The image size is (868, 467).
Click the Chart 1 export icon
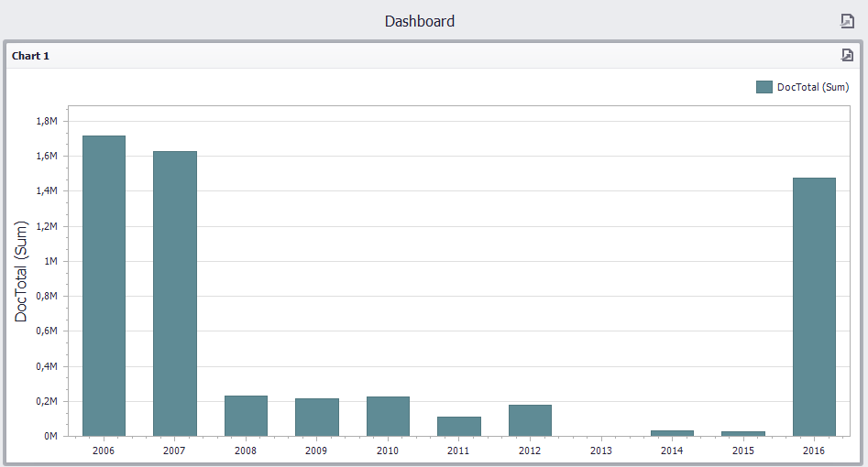point(847,55)
